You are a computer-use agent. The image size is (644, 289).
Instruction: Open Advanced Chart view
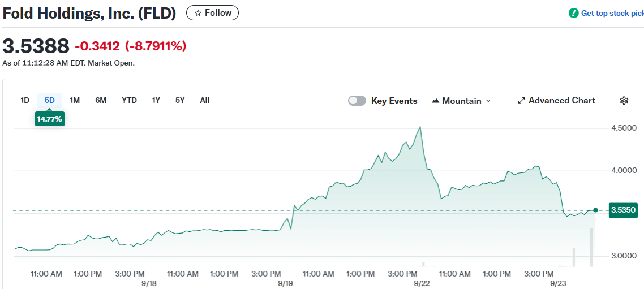(x=556, y=101)
